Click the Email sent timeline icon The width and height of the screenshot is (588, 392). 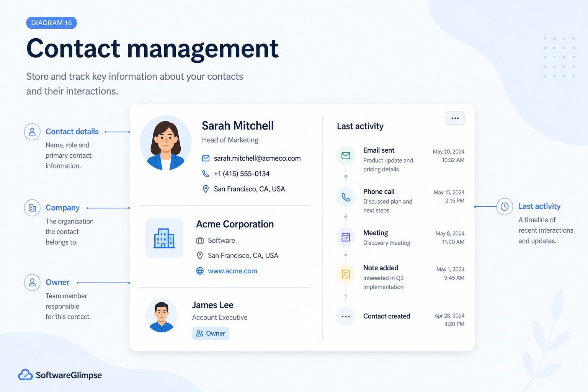click(346, 155)
